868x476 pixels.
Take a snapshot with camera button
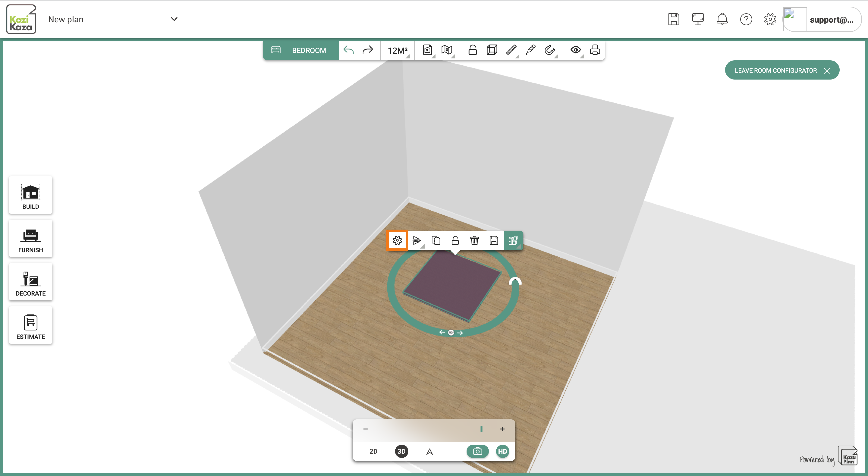477,451
